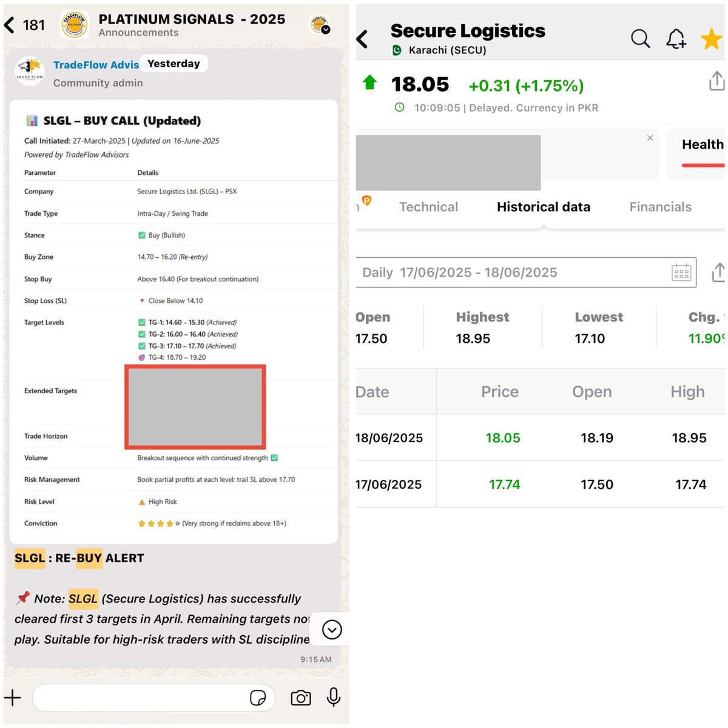Switch to the Financials tab
This screenshot has height=728, width=728.
660,207
